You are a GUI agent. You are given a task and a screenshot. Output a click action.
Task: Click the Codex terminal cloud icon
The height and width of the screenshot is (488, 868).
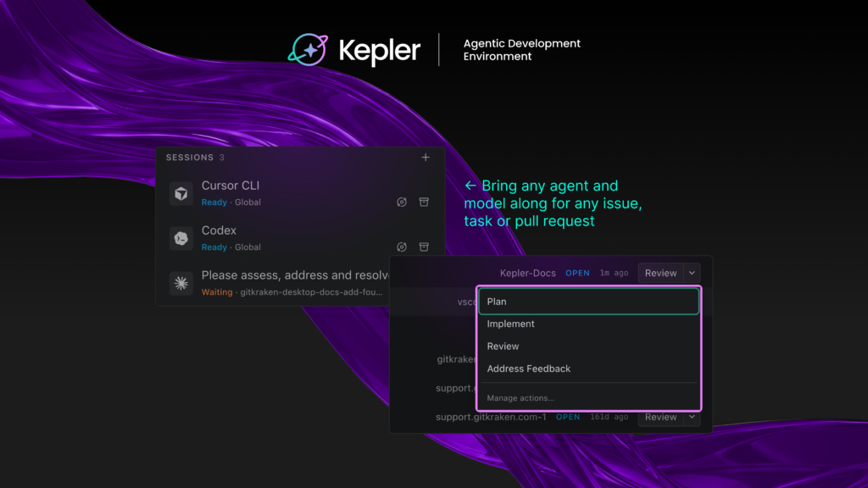click(x=181, y=238)
